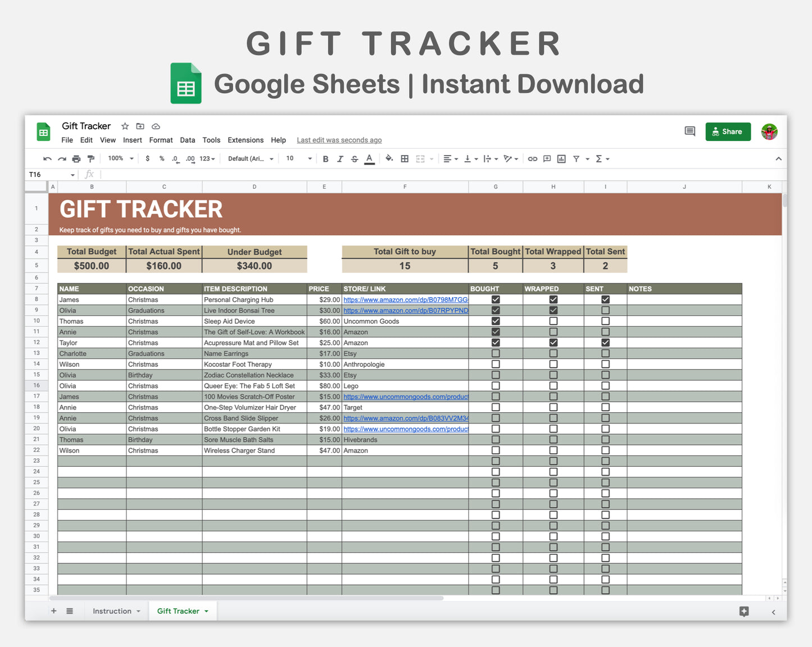Check the Wrapped checkbox for James's Personal Charging Hub
The width and height of the screenshot is (812, 647).
point(553,299)
